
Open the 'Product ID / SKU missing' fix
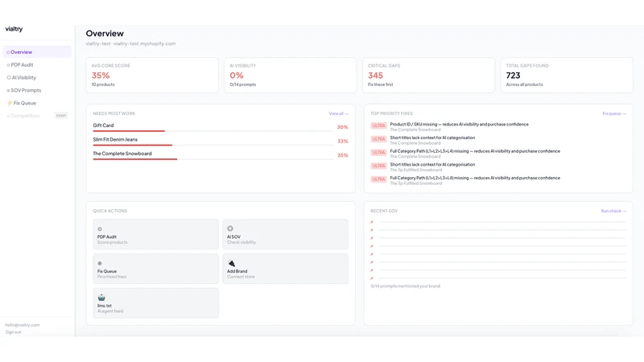(459, 125)
